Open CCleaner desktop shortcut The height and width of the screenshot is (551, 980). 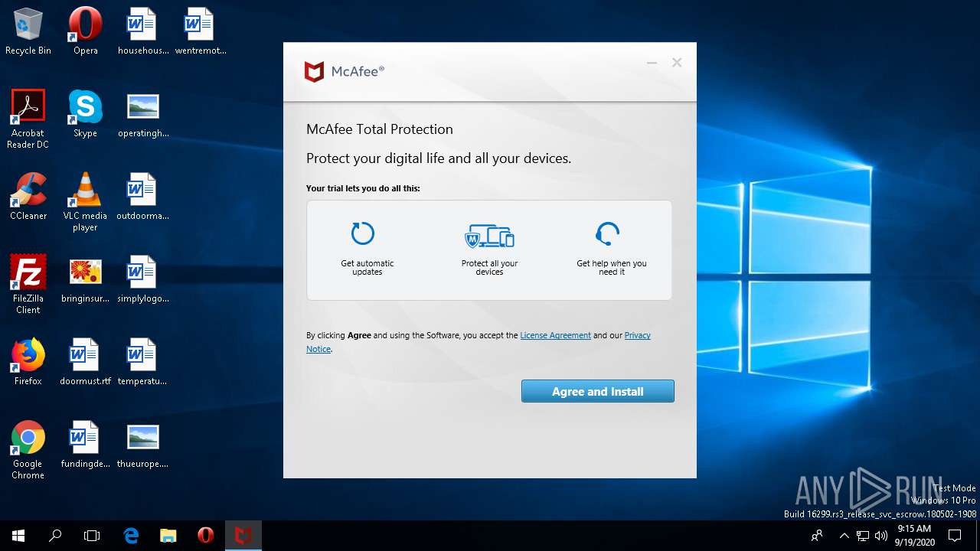coord(28,197)
